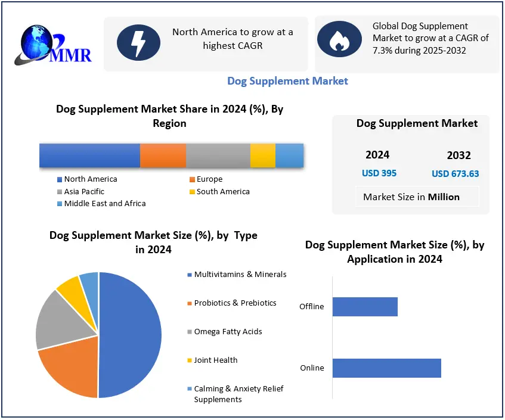Viewport: 505px width, 420px height.
Task: Click the Joint Health legend marker
Action: (x=189, y=360)
